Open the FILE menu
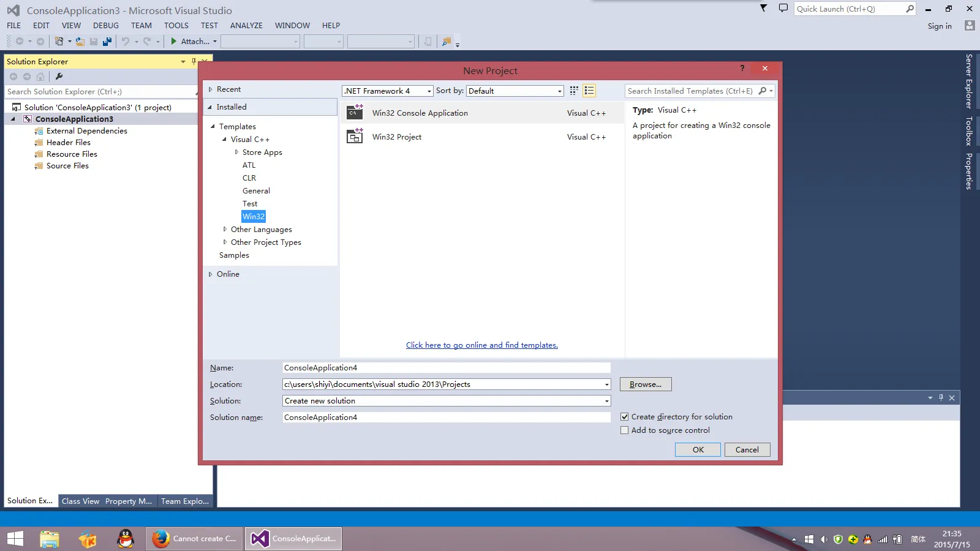This screenshot has width=980, height=551. pos(13,26)
